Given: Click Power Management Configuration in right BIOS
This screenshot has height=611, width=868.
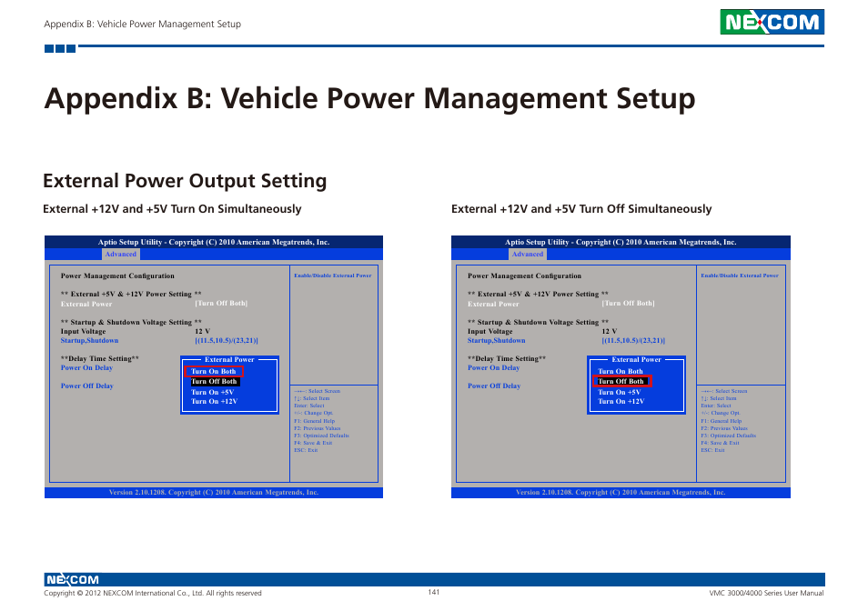Looking at the screenshot, I should (x=524, y=275).
